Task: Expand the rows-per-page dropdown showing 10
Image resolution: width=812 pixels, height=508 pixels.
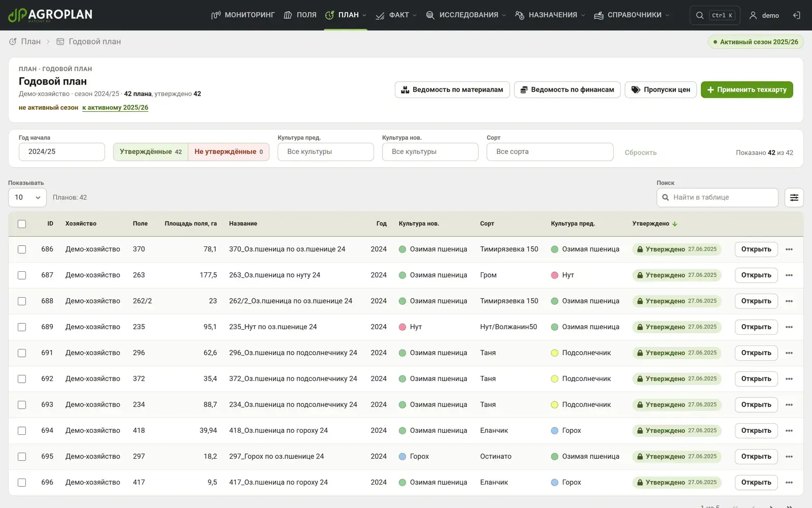Action: pos(27,198)
